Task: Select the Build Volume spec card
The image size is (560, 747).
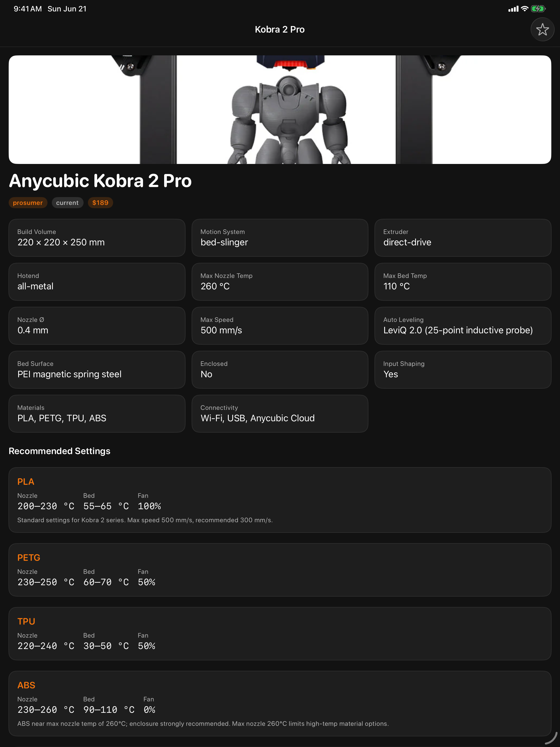Action: pyautogui.click(x=97, y=238)
